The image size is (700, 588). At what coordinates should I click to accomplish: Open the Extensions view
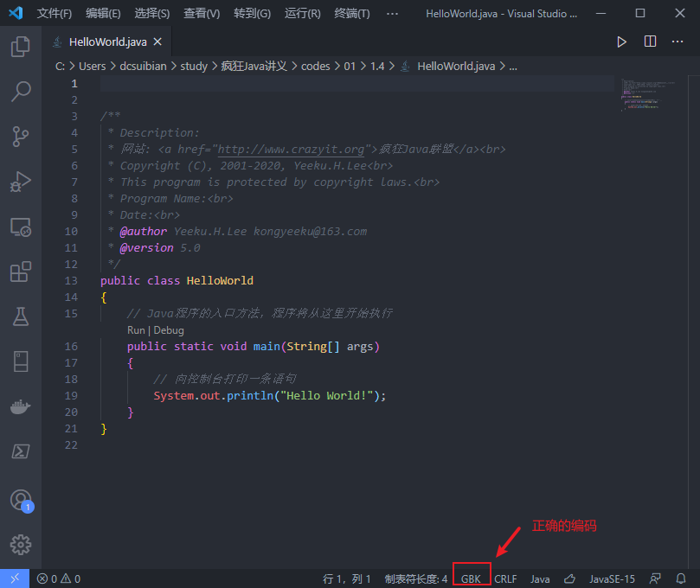21,272
